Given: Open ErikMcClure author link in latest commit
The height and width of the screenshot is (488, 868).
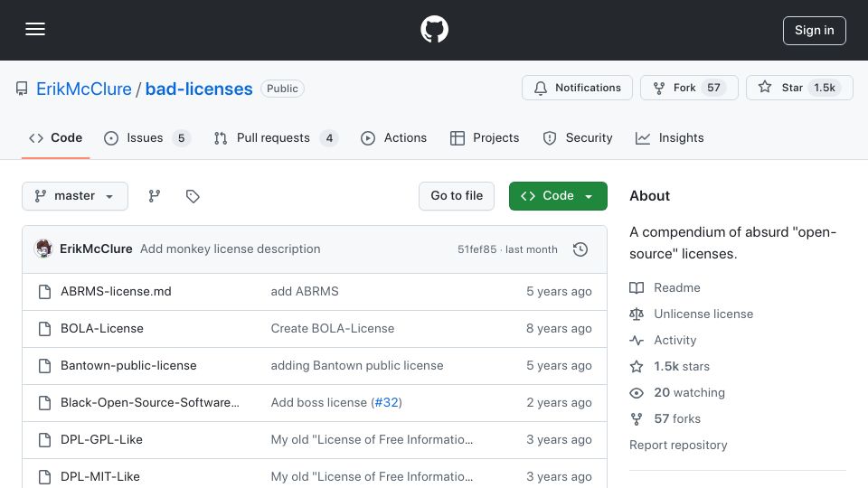Looking at the screenshot, I should click(x=96, y=249).
